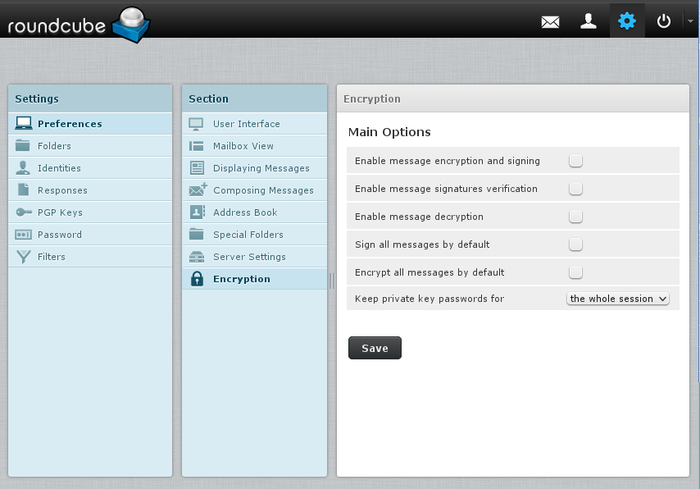
Task: Enable message signatures verification checkbox
Action: click(575, 188)
